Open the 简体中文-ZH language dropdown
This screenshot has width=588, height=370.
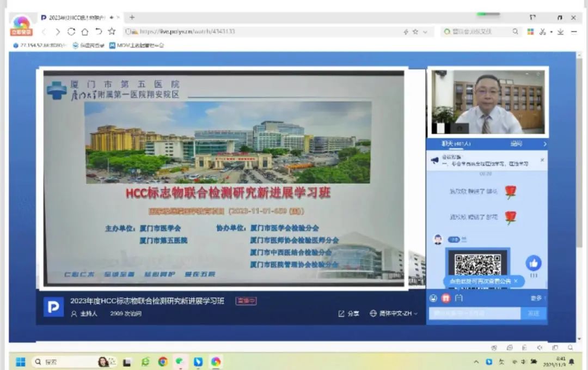point(394,313)
